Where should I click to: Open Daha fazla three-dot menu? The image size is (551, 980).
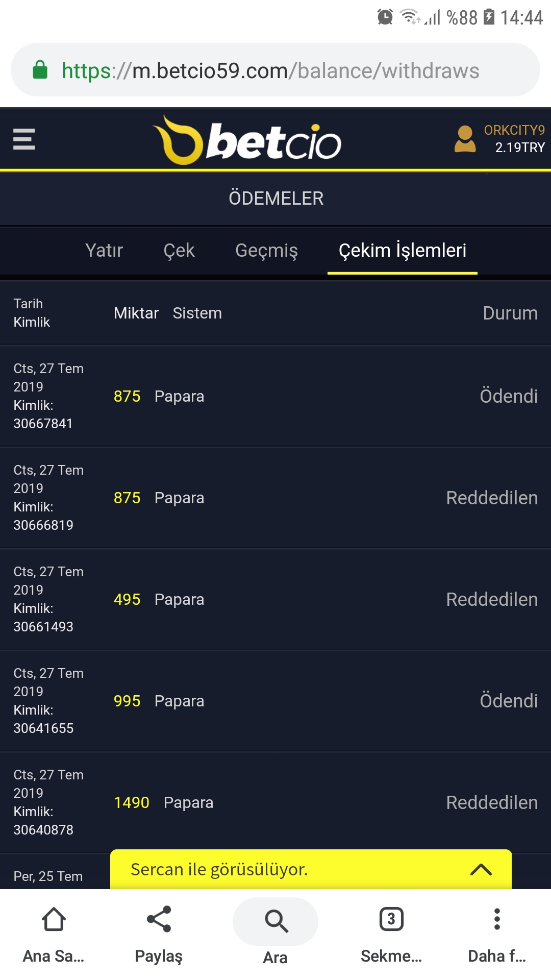click(x=497, y=919)
